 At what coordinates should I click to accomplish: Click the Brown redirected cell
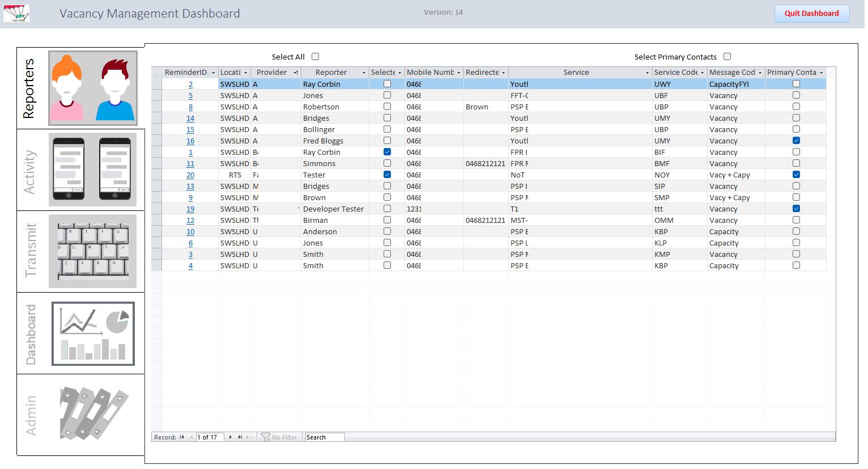click(x=486, y=107)
